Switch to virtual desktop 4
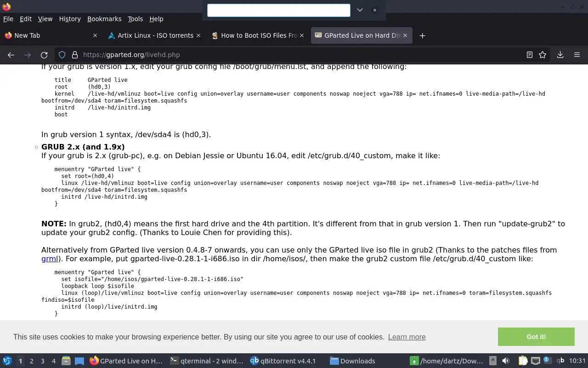This screenshot has height=368, width=588. 53,361
